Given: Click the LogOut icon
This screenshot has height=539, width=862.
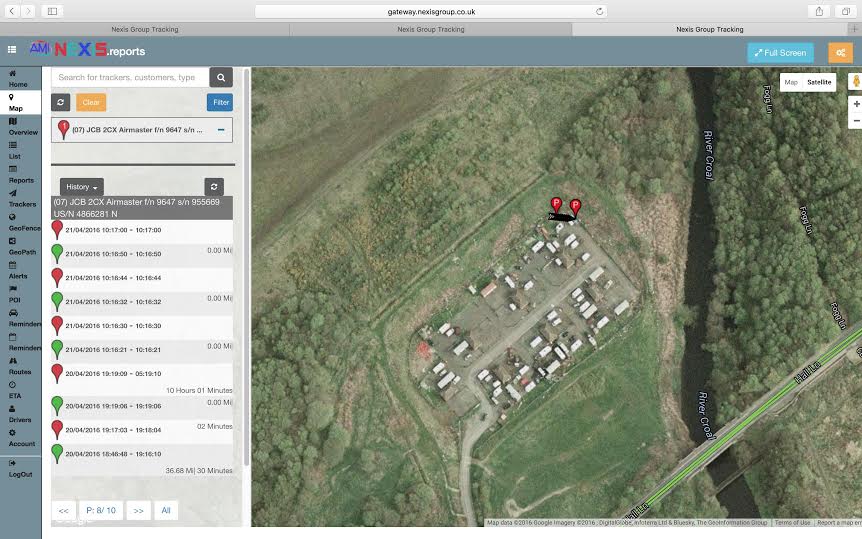Looking at the screenshot, I should point(12,463).
